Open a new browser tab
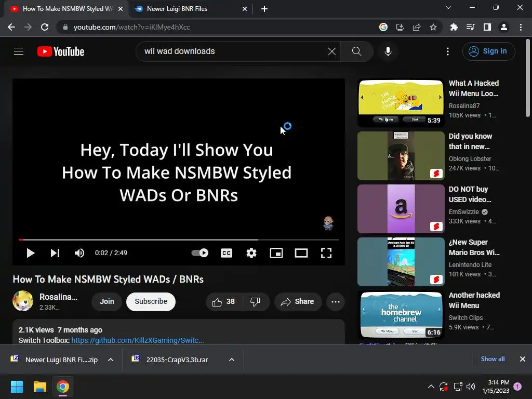The width and height of the screenshot is (532, 399). pyautogui.click(x=264, y=9)
